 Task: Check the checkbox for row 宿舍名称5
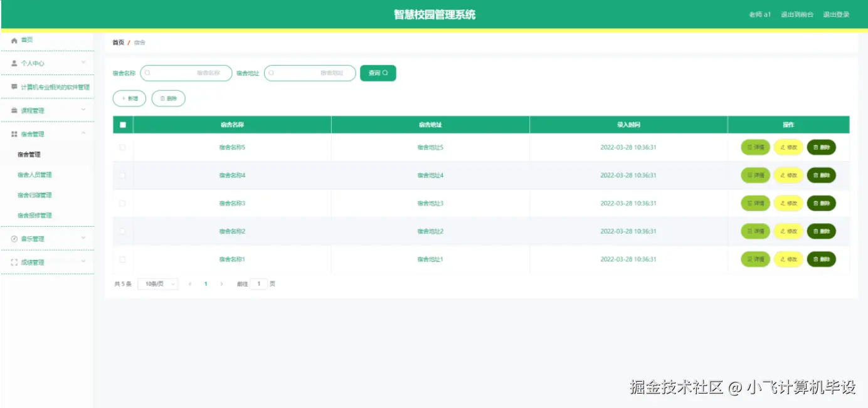click(x=122, y=147)
